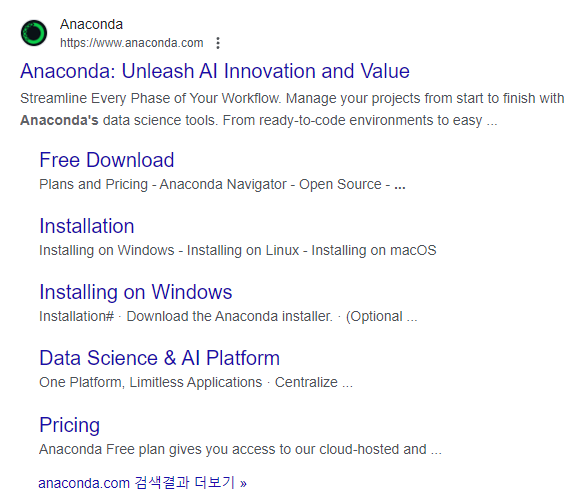Viewport: 581px width, 503px height.
Task: Click the One Platform, Limitless Applications snippet
Action: point(150,382)
